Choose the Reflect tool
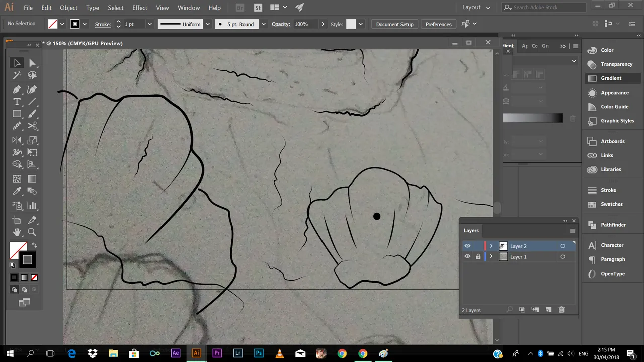The height and width of the screenshot is (362, 644). point(17,140)
